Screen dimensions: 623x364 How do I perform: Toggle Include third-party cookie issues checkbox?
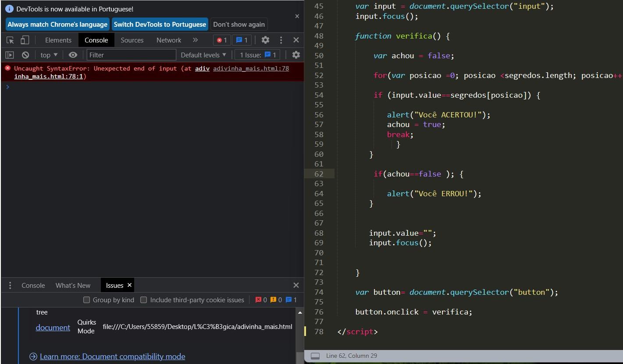click(x=143, y=300)
